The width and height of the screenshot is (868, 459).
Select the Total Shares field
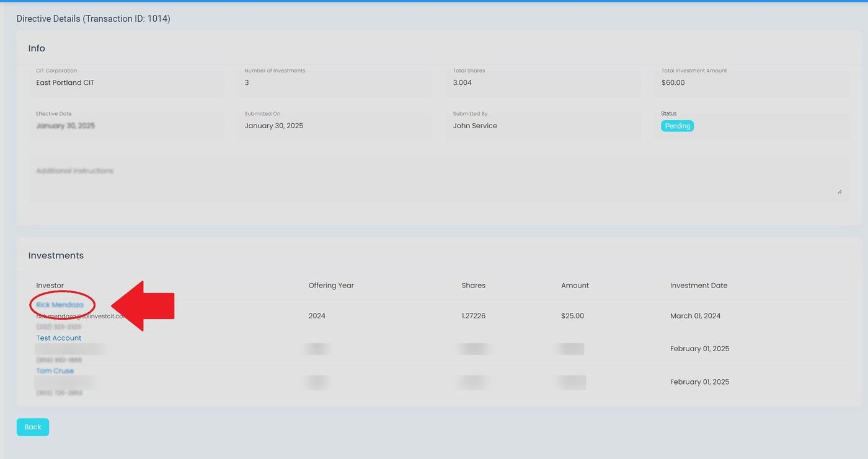(543, 82)
